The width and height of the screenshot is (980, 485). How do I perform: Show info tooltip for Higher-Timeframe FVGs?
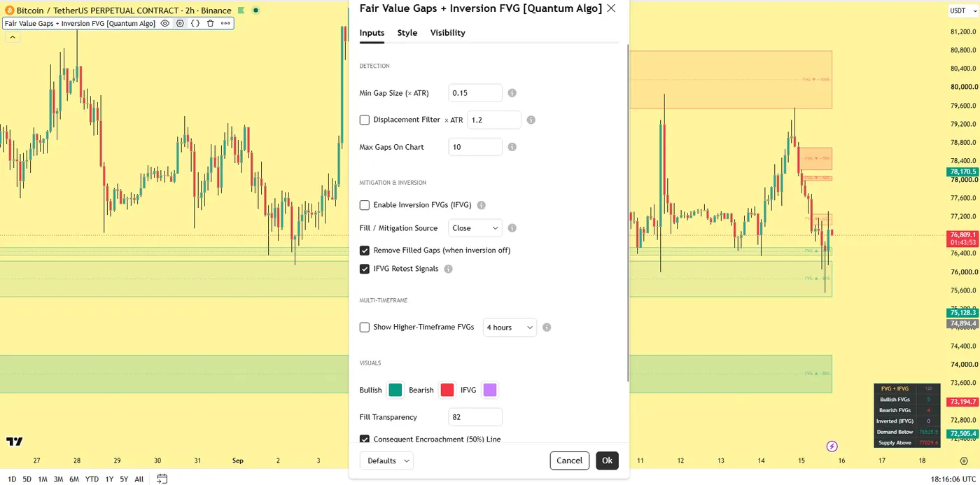547,327
